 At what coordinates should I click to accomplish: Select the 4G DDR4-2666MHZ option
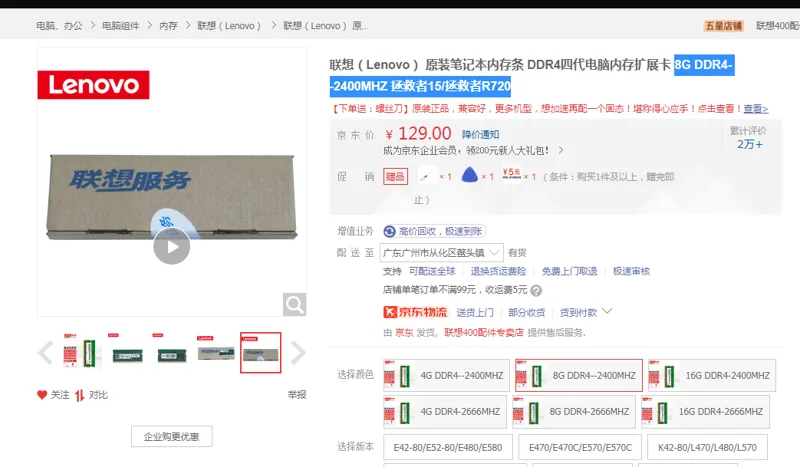(445, 411)
